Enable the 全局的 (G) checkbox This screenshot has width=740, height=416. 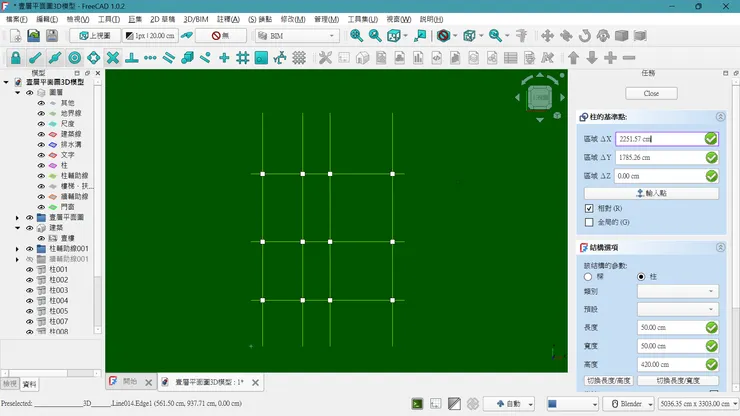click(x=589, y=222)
